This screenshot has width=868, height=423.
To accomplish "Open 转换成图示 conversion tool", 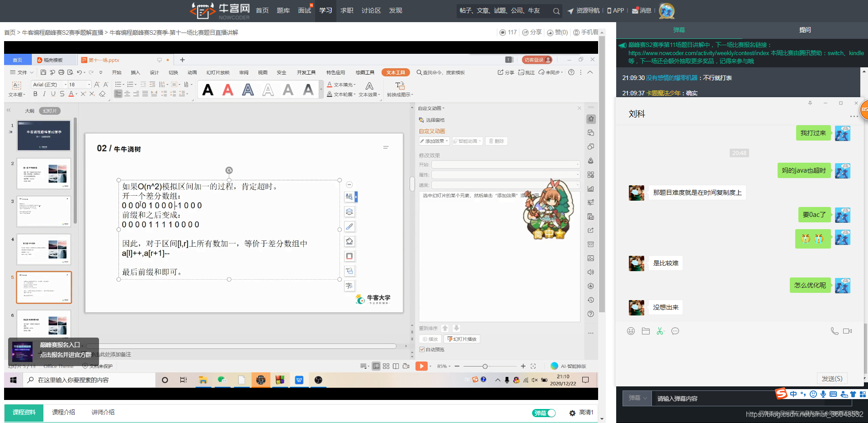I will 400,89.
